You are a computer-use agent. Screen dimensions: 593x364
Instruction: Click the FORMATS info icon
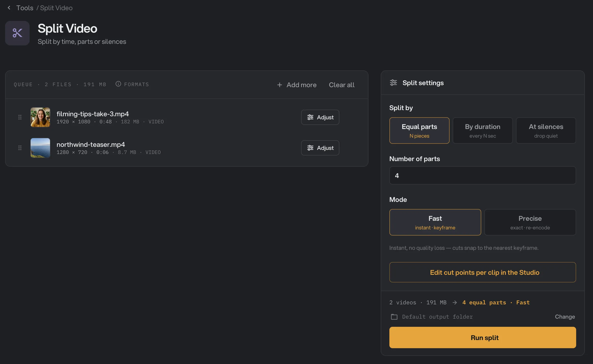coord(118,84)
